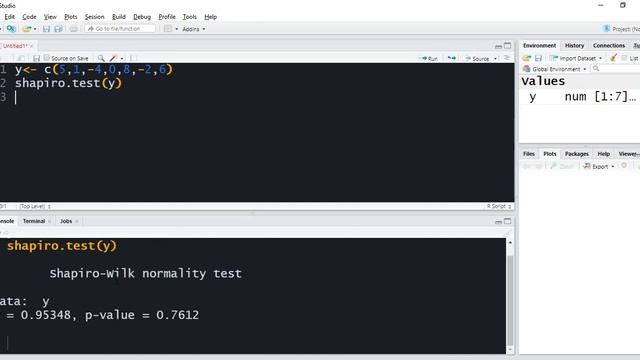Compile report notebook icon in editor
The width and height of the screenshot is (640, 360).
133,58
